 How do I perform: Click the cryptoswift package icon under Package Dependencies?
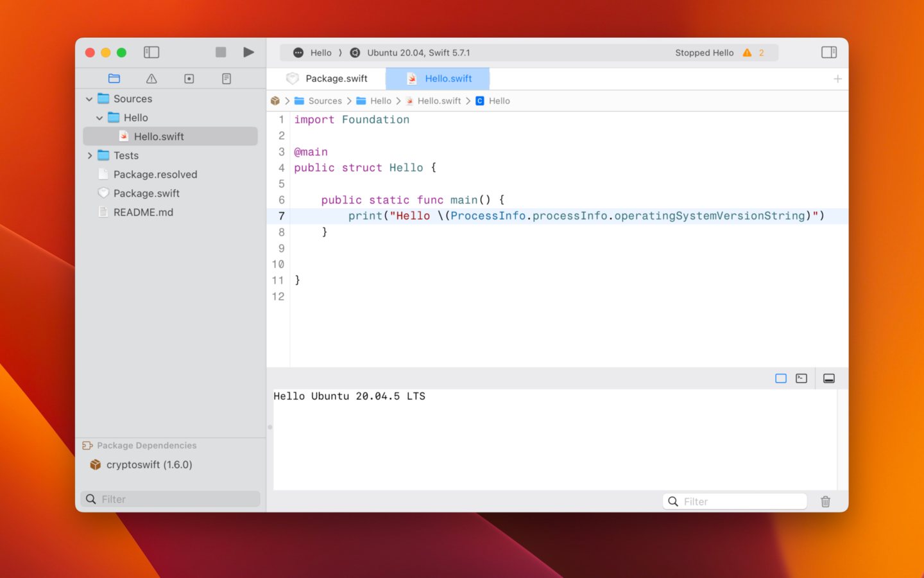point(95,464)
